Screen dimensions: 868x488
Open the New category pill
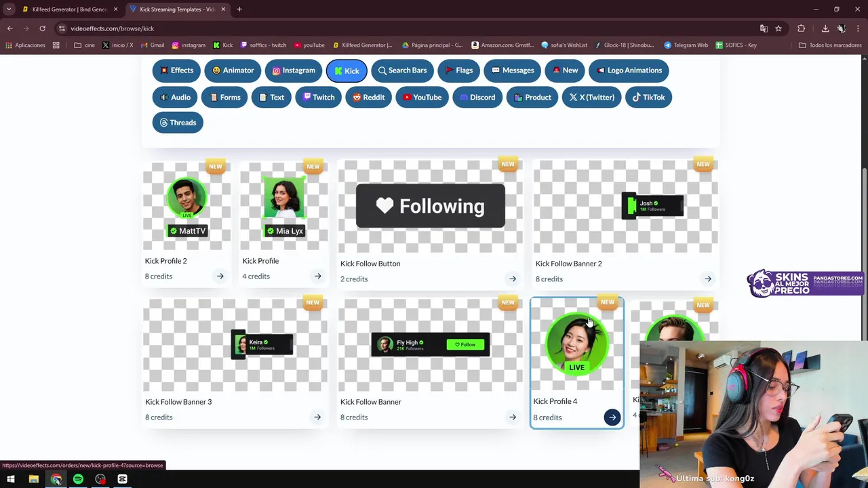[565, 70]
